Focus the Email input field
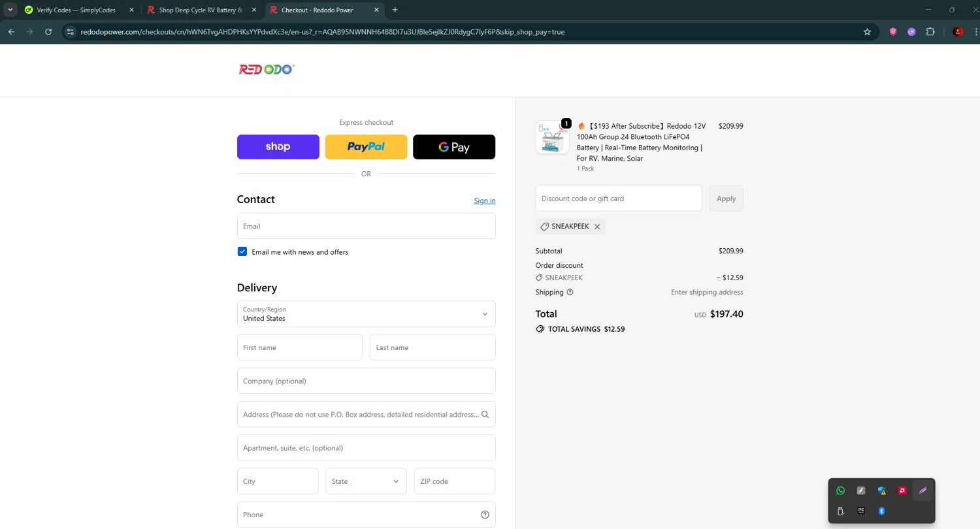Screen dimensions: 980x529 click(366, 226)
